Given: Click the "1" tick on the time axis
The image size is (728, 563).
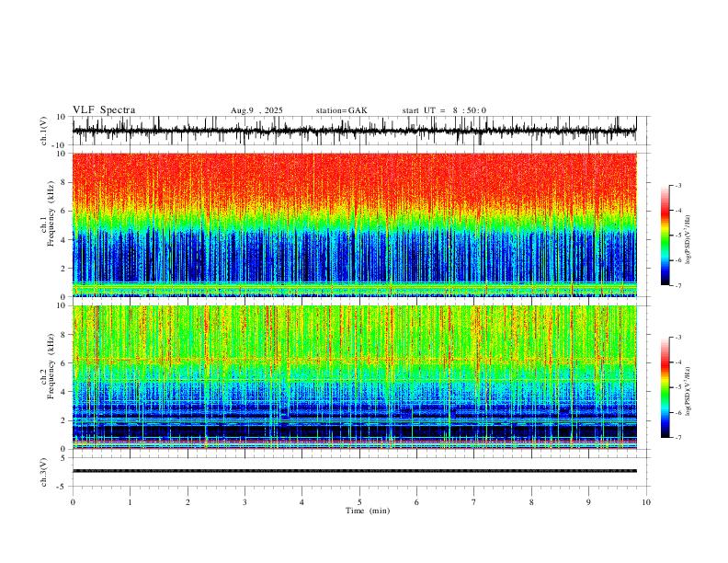Looking at the screenshot, I should [x=130, y=502].
